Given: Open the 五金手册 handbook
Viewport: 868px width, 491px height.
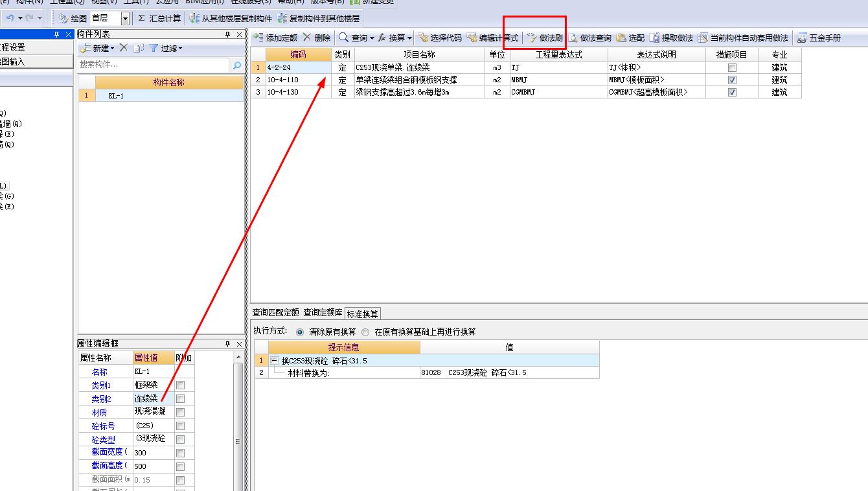Looking at the screenshot, I should click(x=819, y=38).
